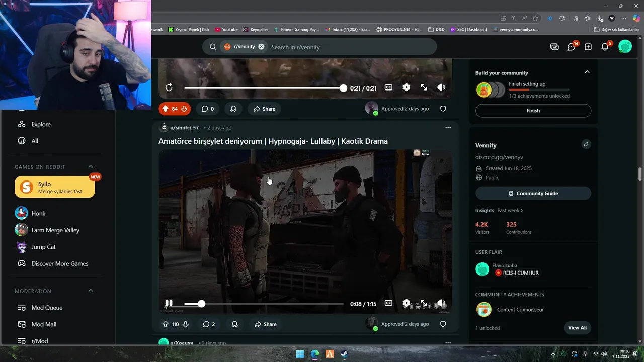Expand Insights Past week details
This screenshot has width=644, height=362.
tap(510, 210)
